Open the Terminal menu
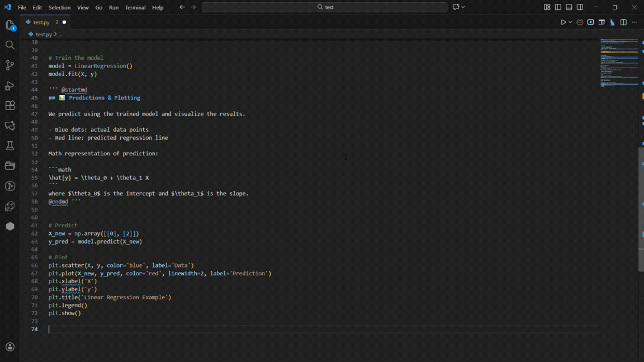Screen dimensions: 644x362 tap(135, 7)
